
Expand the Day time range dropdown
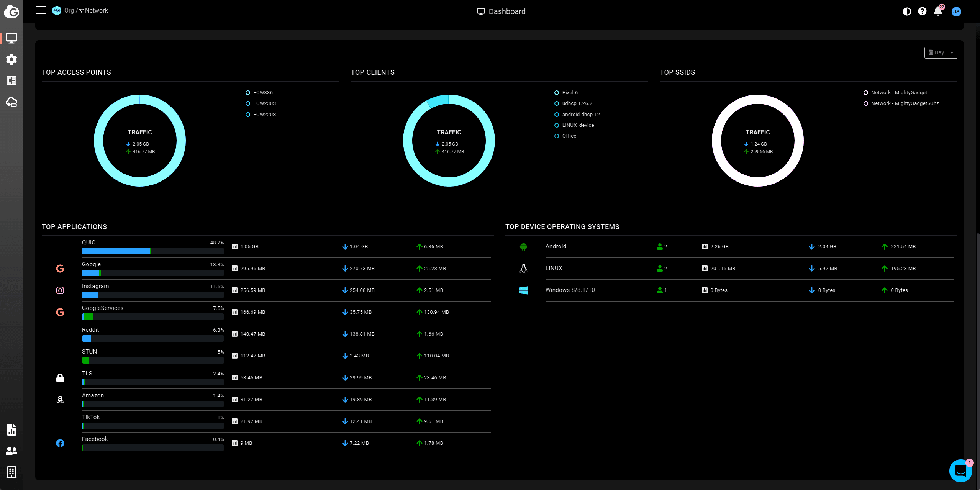pos(941,52)
